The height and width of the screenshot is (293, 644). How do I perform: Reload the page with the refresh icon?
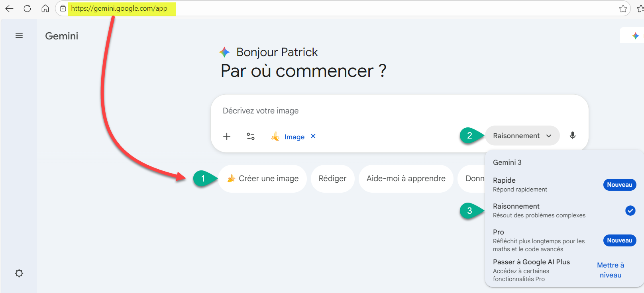pos(27,8)
